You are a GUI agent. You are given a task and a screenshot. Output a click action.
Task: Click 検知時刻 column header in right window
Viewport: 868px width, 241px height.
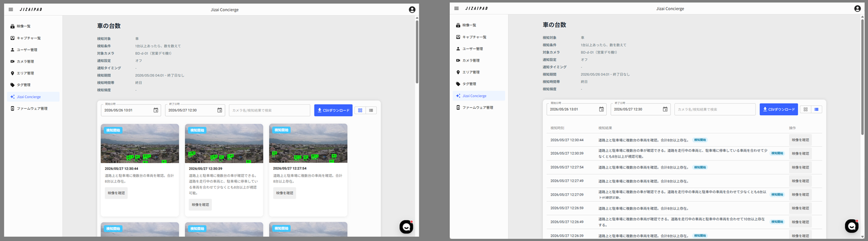point(557,128)
